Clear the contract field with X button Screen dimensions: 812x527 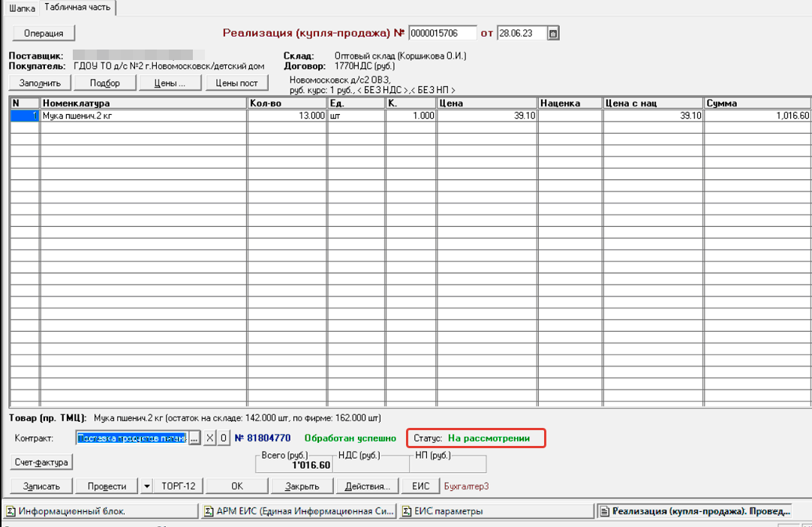click(x=209, y=438)
